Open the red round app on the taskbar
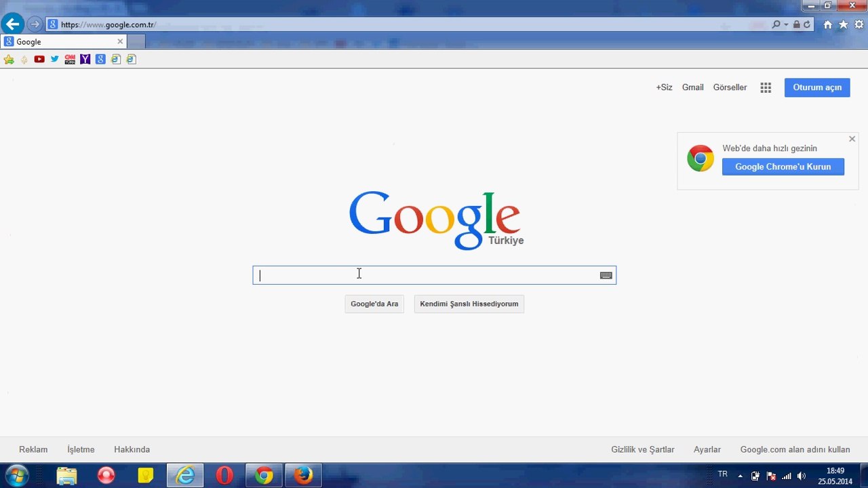The width and height of the screenshot is (868, 488). point(106,476)
